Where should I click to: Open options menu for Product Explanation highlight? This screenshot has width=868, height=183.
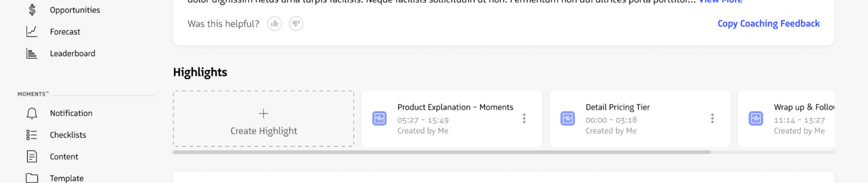coord(524,118)
